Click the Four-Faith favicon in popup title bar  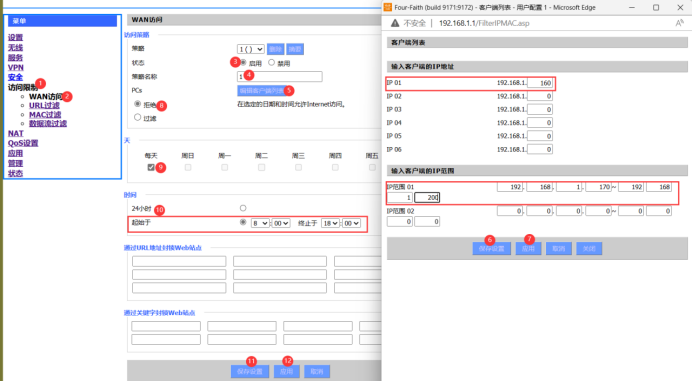coord(388,7)
